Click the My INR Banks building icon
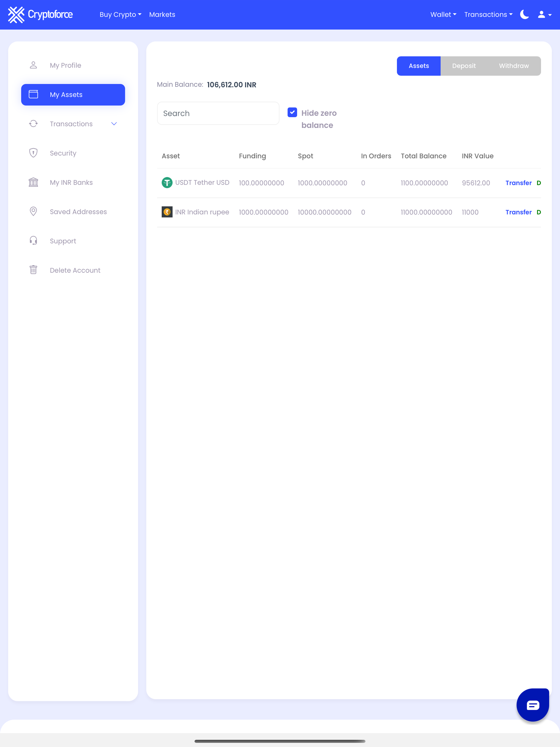Image resolution: width=560 pixels, height=747 pixels. pos(33,182)
